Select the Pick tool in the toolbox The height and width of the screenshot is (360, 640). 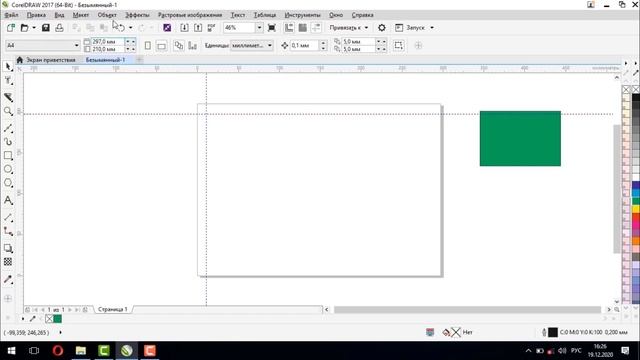[x=8, y=67]
